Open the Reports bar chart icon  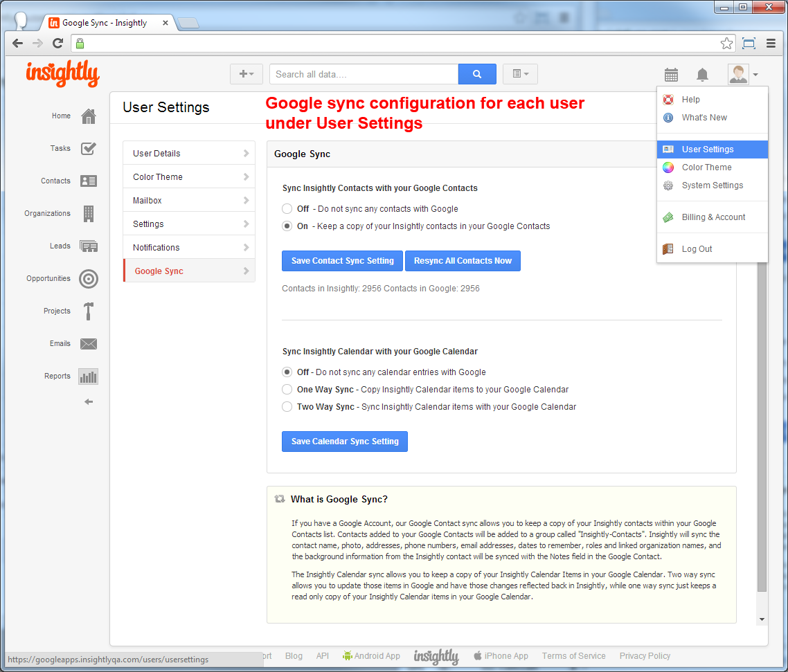pyautogui.click(x=89, y=376)
